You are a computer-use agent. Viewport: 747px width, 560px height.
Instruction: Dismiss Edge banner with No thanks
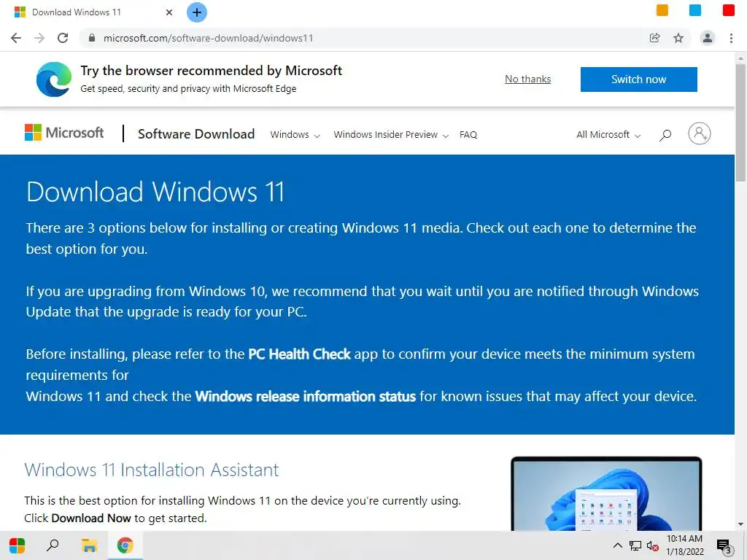(528, 79)
